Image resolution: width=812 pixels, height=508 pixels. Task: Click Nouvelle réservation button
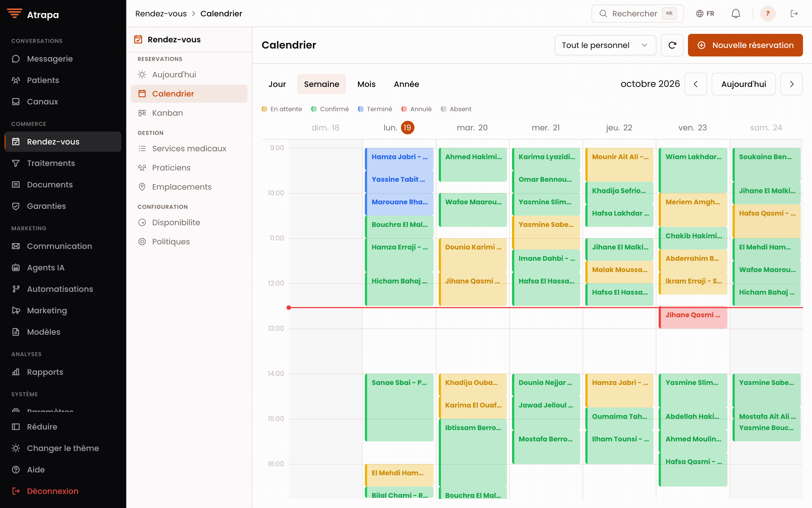[745, 45]
